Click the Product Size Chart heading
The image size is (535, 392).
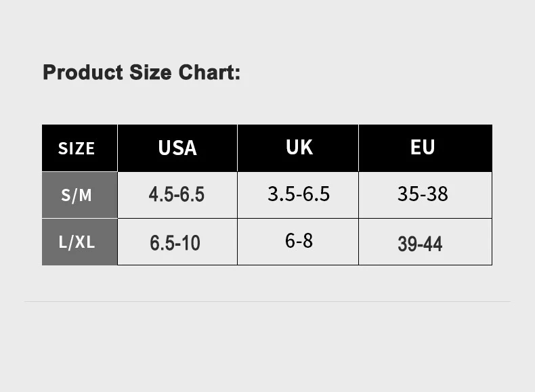[x=141, y=72]
